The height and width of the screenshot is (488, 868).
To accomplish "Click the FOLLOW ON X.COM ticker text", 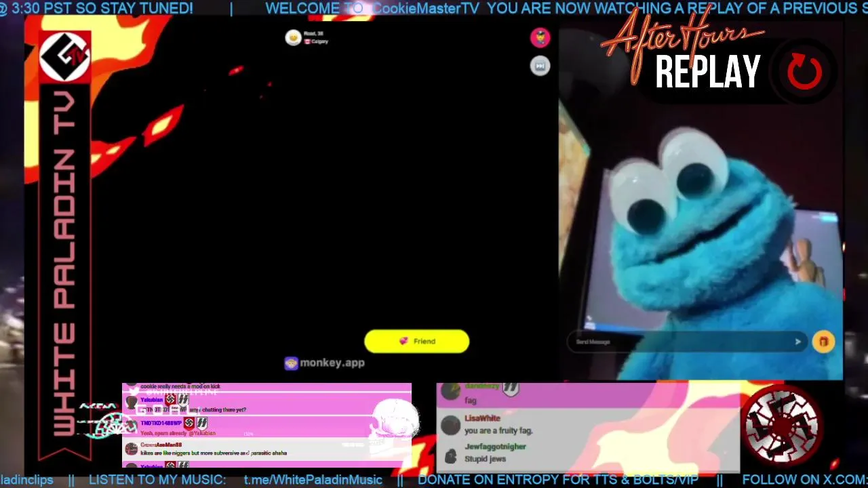I will point(805,480).
